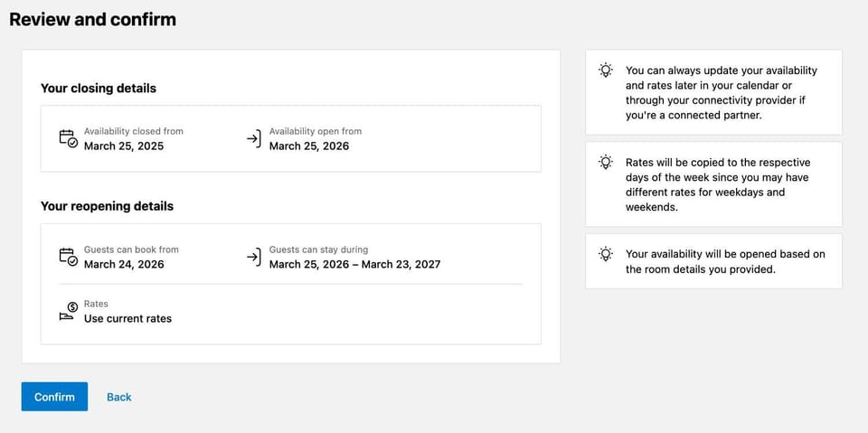Click lightbulb icon on rates copied tip
The width and height of the screenshot is (868, 433).
606,163
